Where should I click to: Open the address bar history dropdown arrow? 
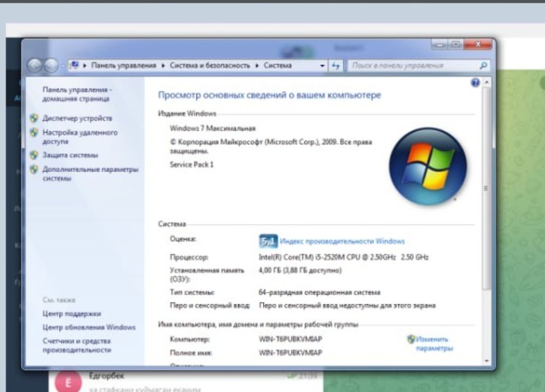[x=322, y=65]
